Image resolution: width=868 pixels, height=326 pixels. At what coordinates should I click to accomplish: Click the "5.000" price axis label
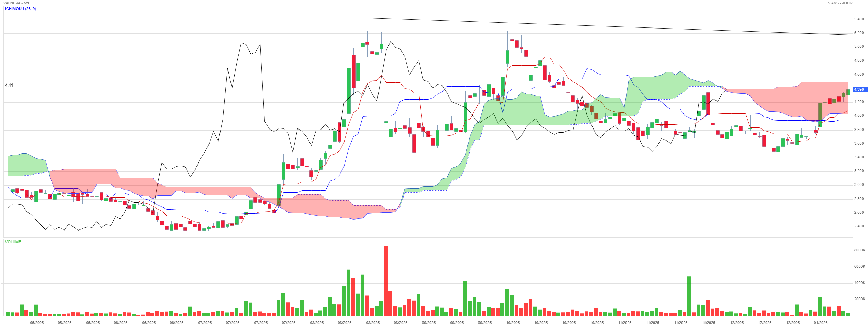pos(859,46)
